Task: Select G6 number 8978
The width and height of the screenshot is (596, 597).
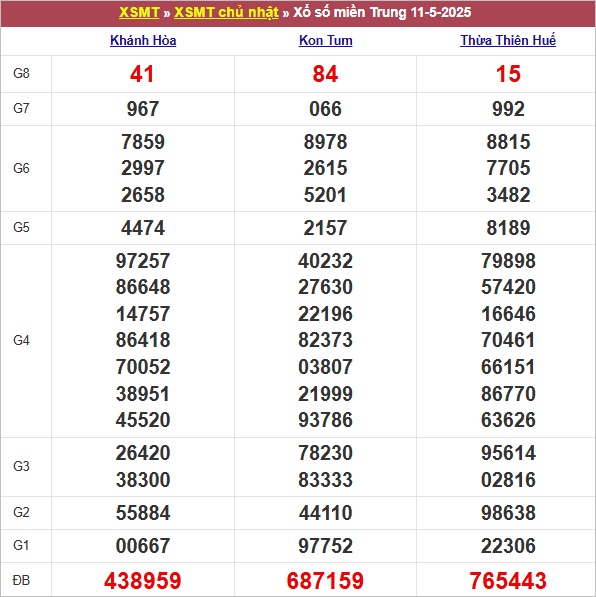Action: pos(325,142)
